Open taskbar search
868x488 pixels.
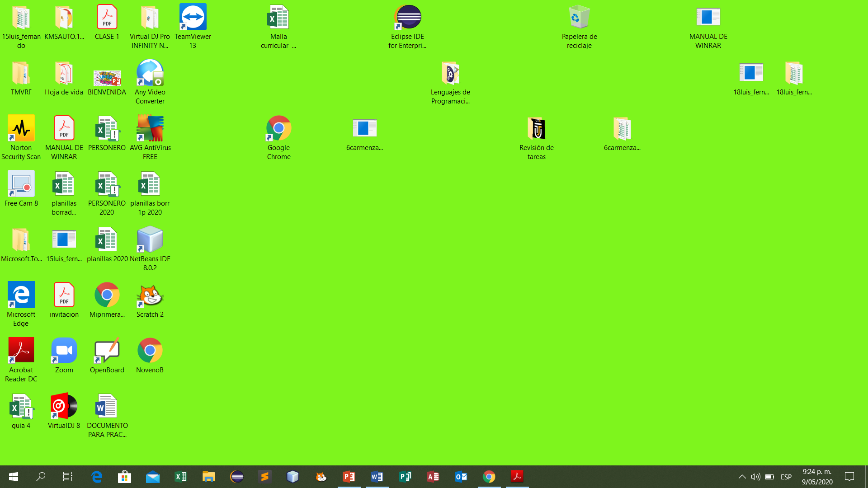[41, 477]
